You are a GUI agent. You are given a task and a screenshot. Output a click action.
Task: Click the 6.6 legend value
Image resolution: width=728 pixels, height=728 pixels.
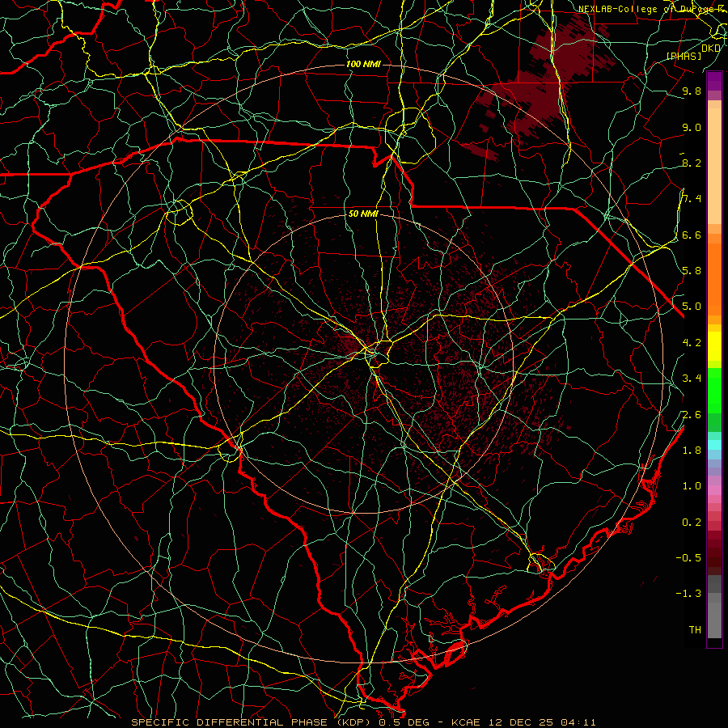tap(692, 235)
